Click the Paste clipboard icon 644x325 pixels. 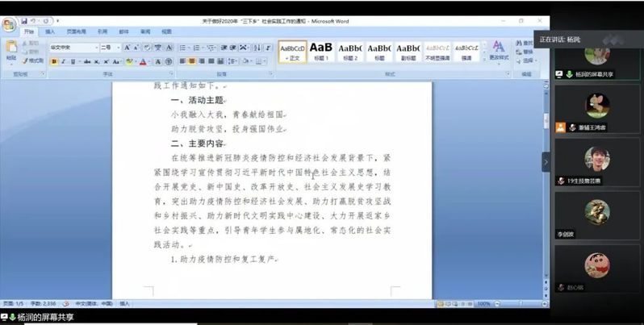pos(10,49)
